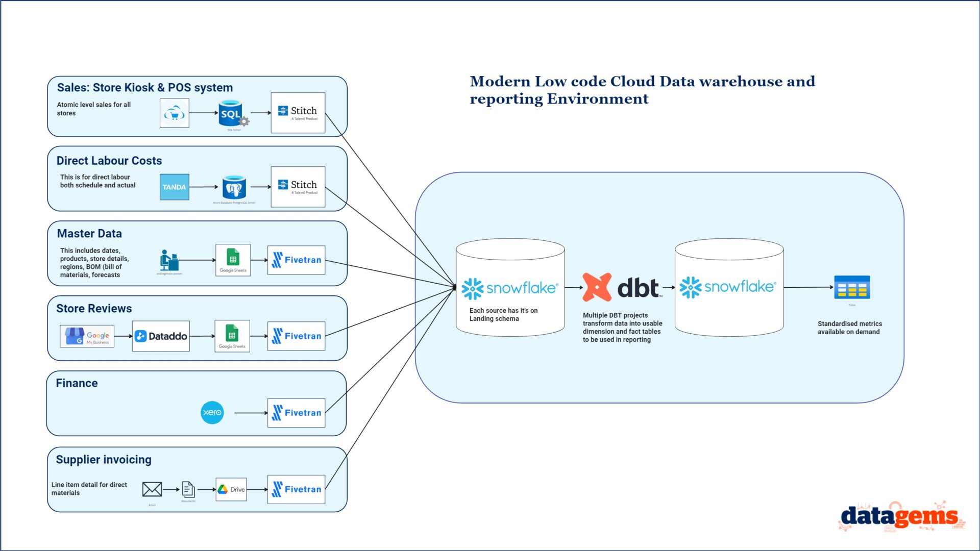Click the Modern Low code Cloud Data warehouse title
Screen dimensions: 980x551
click(643, 90)
